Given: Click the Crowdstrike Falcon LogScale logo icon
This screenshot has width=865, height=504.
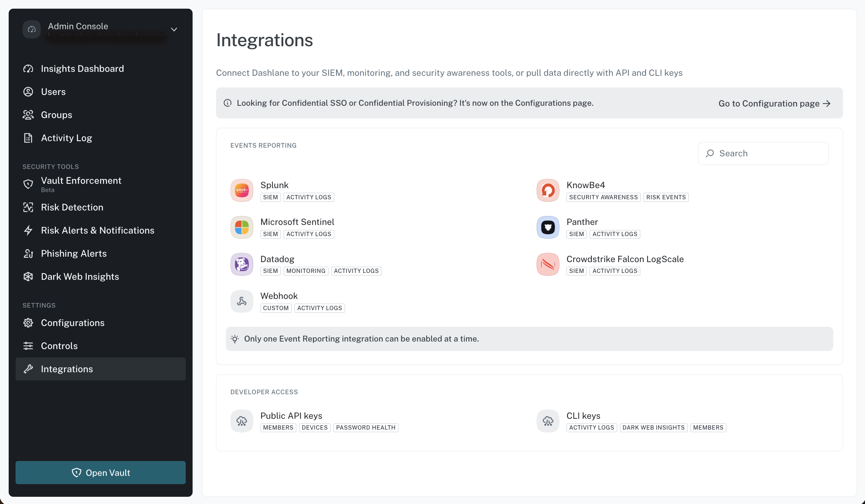Looking at the screenshot, I should (548, 264).
